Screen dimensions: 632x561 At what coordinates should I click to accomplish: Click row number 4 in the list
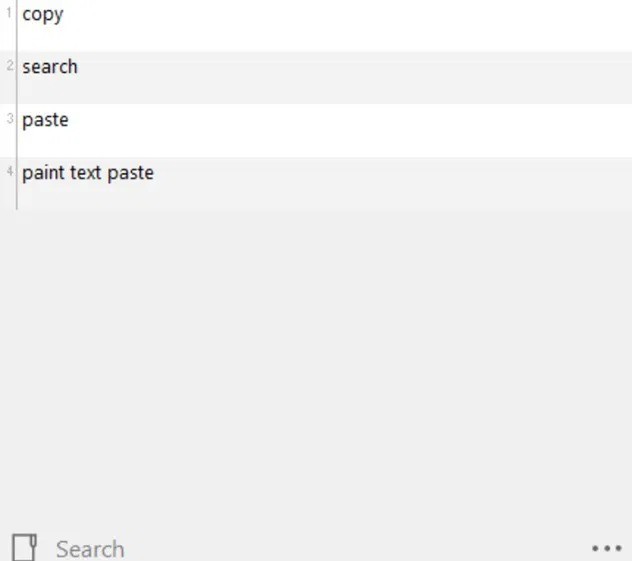pyautogui.click(x=9, y=172)
